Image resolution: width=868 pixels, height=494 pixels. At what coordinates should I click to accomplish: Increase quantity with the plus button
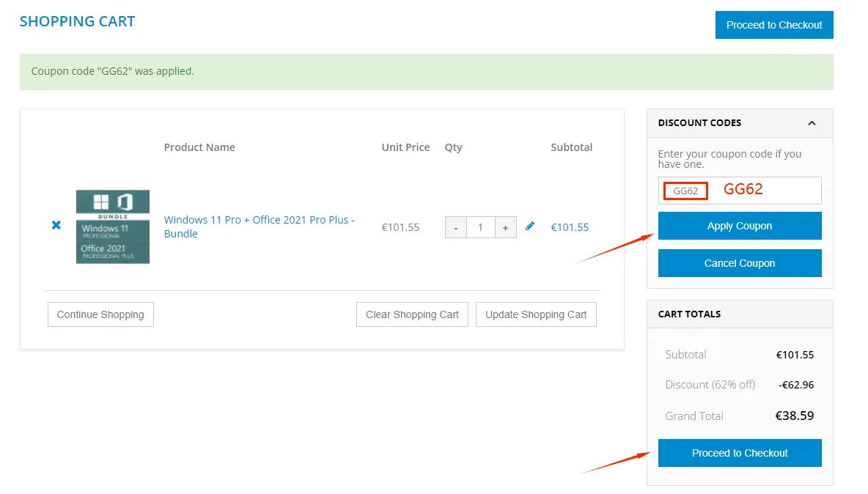coord(505,227)
